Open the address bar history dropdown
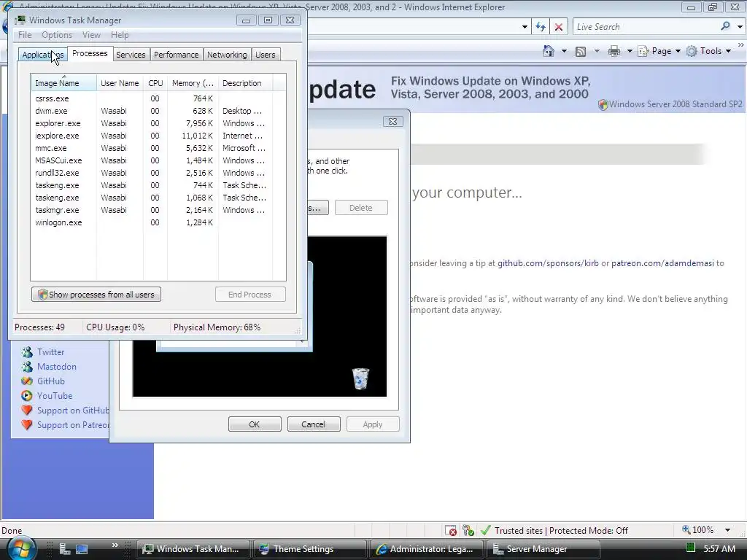Viewport: 747px width, 560px height. (525, 27)
